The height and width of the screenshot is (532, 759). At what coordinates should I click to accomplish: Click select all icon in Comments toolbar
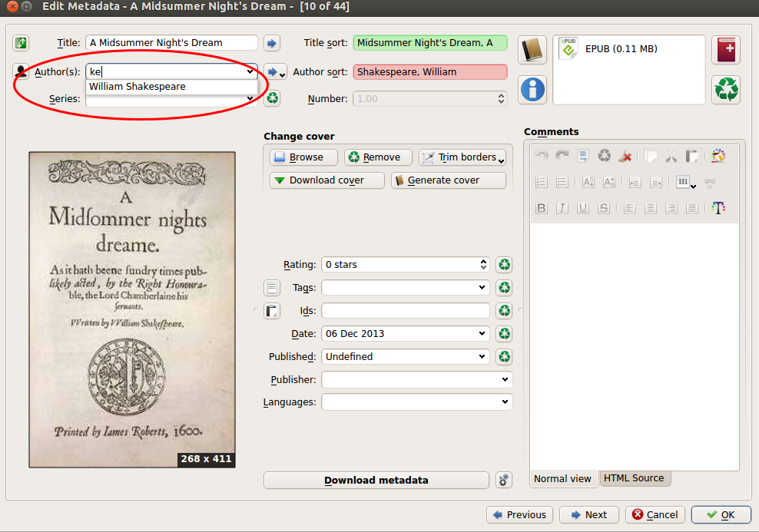click(583, 156)
